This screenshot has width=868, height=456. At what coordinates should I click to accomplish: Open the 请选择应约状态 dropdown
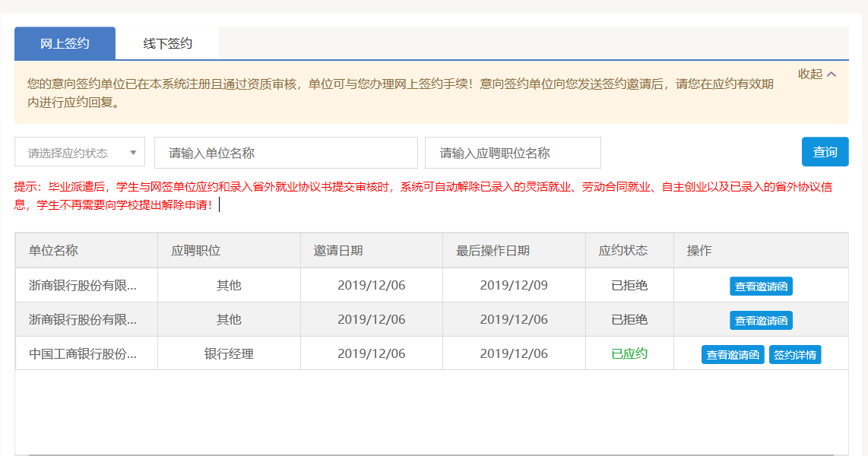click(80, 153)
